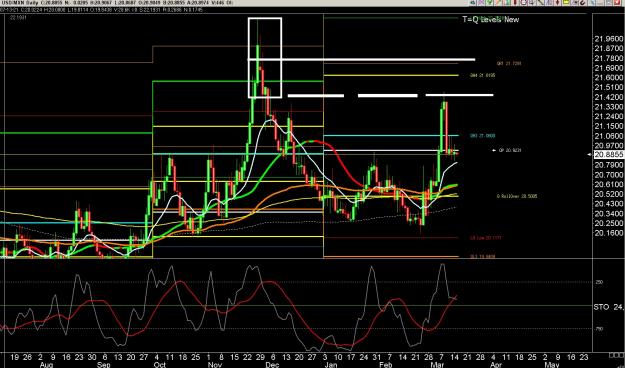625x368 pixels.
Task: Select the T=Q Levels New label
Action: (491, 19)
